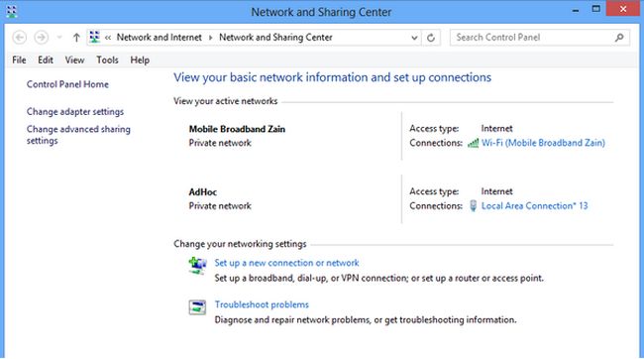Open the View menu
Screen dimensions: 644x359
pyautogui.click(x=74, y=60)
